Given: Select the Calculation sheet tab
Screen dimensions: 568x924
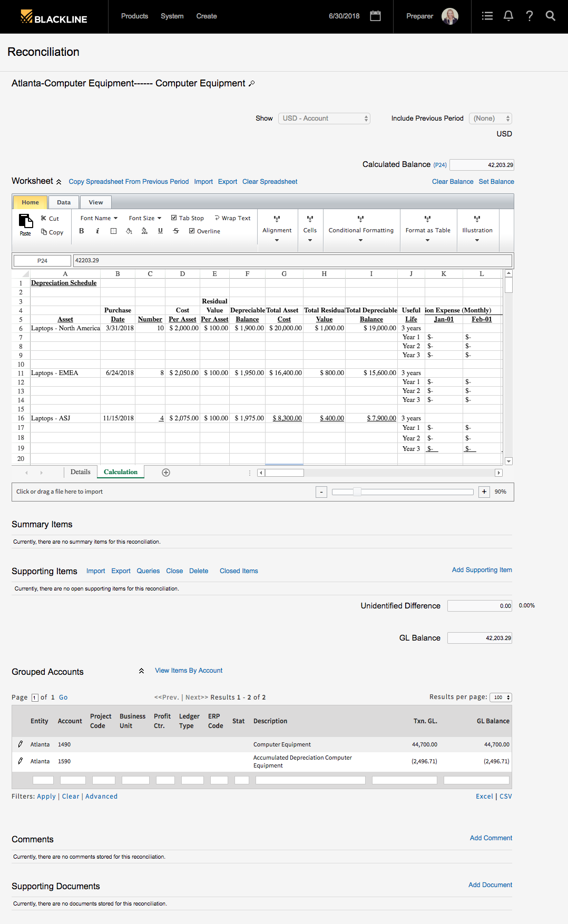Looking at the screenshot, I should click(x=121, y=472).
